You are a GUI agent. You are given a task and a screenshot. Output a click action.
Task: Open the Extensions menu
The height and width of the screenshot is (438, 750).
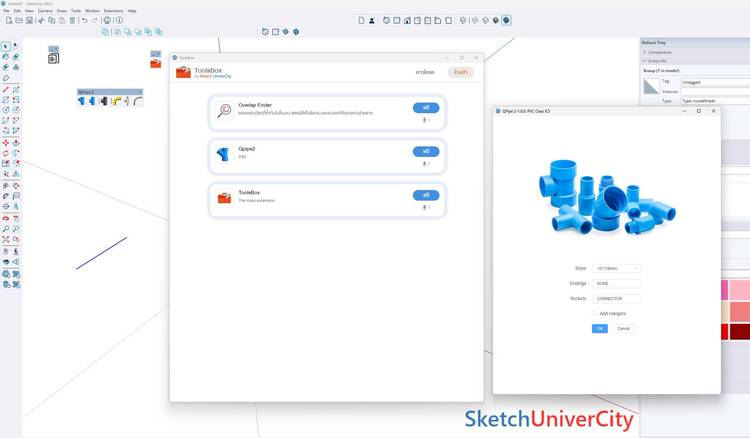tap(113, 11)
